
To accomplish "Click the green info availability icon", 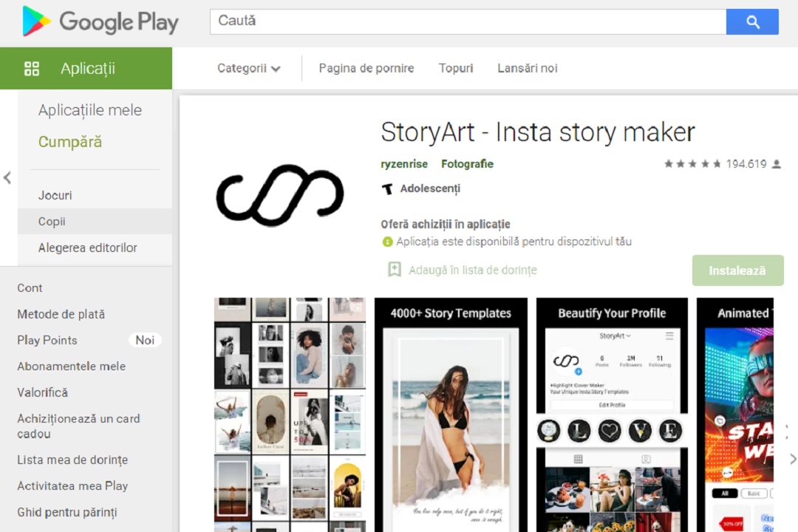I will click(387, 242).
